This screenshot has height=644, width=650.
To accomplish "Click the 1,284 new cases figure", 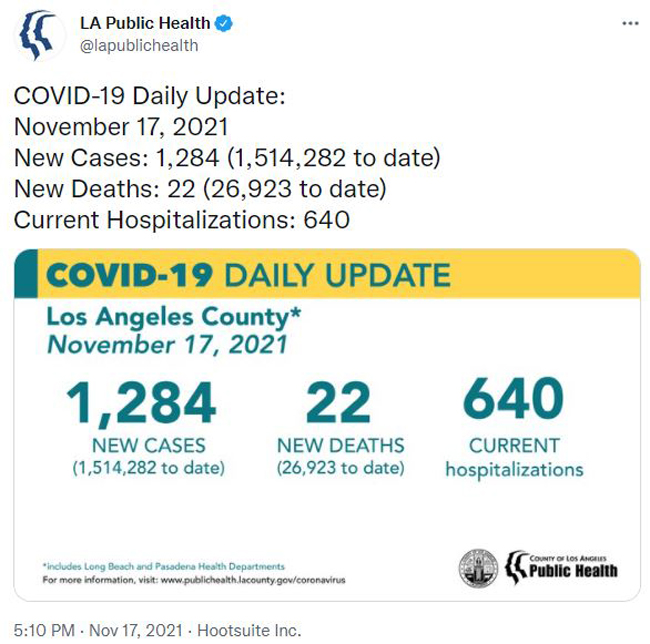I will (141, 403).
